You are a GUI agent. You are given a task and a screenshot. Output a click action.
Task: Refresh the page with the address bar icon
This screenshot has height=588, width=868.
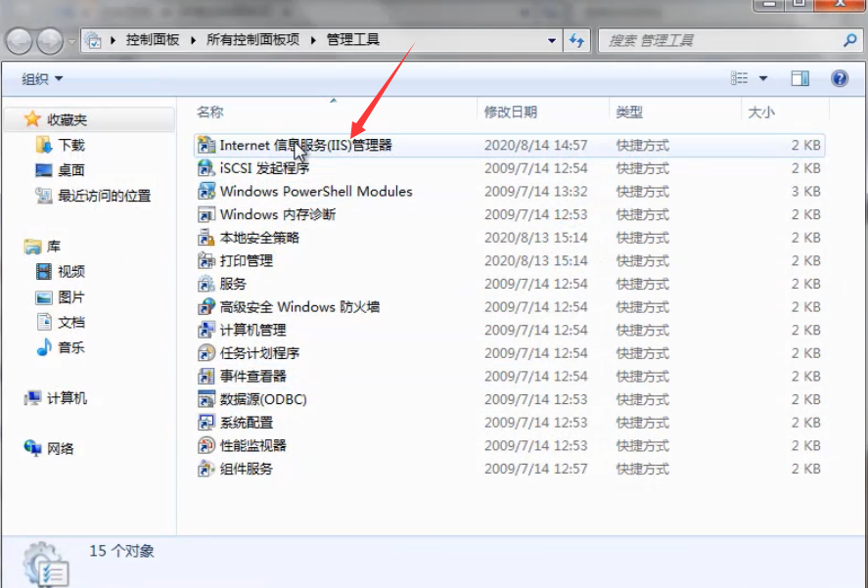point(576,40)
